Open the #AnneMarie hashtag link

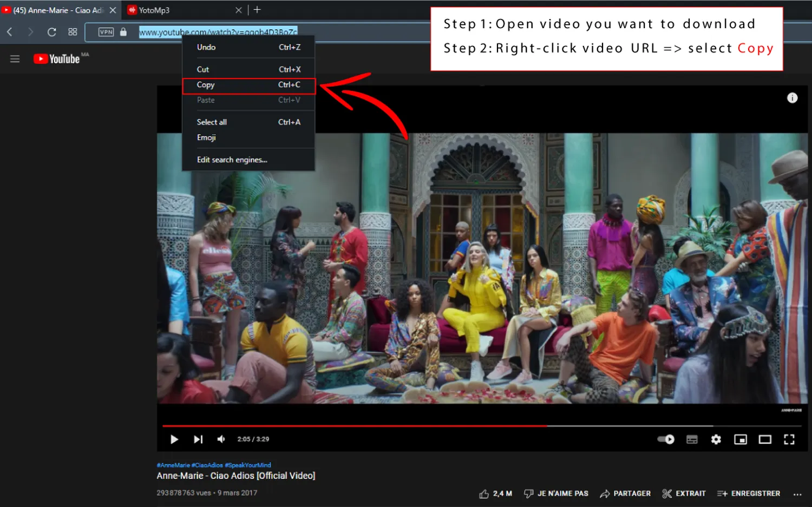[x=173, y=465]
